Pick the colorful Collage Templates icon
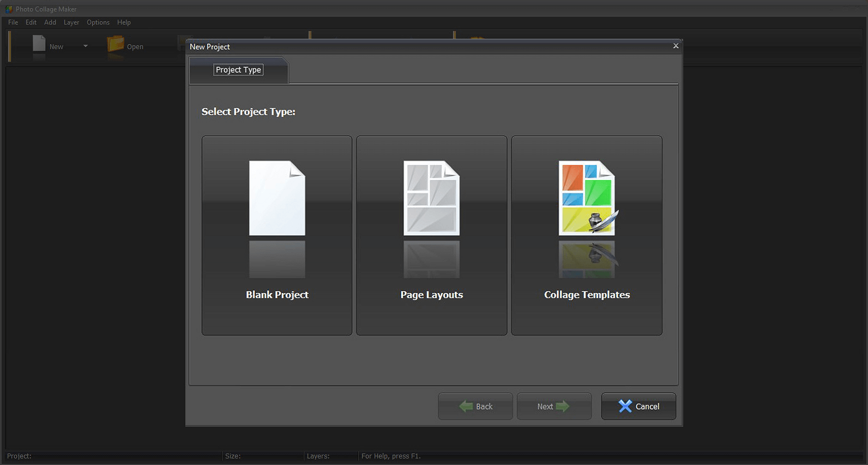This screenshot has width=868, height=465. [588, 198]
